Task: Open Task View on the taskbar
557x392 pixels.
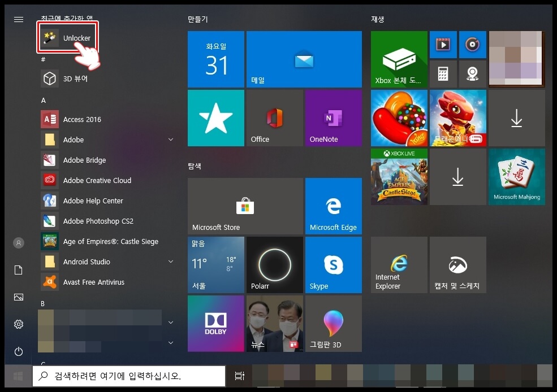Action: (240, 376)
